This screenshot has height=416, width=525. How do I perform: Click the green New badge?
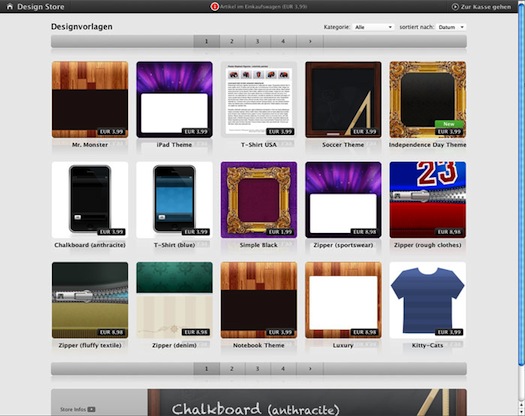click(449, 124)
